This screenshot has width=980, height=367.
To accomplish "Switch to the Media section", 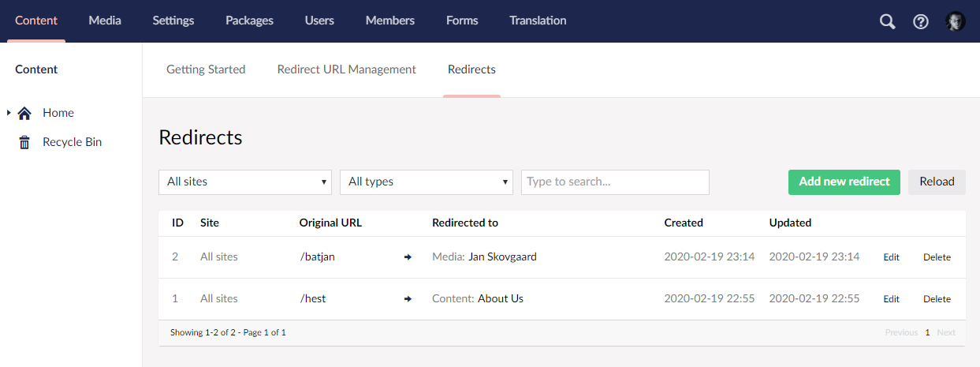I will (105, 21).
